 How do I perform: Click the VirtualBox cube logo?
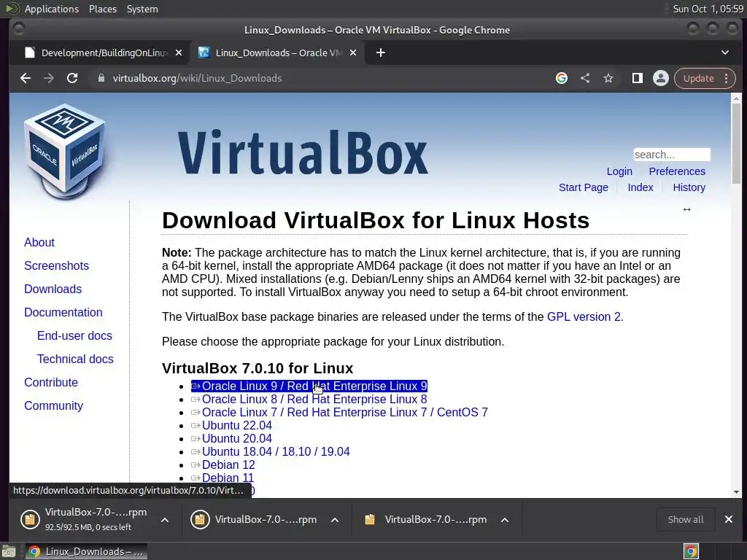click(x=65, y=152)
